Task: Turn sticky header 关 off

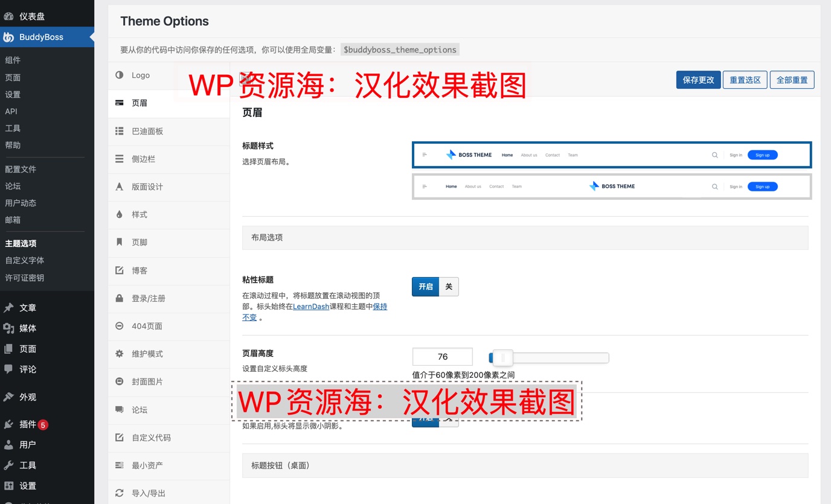Action: tap(449, 287)
